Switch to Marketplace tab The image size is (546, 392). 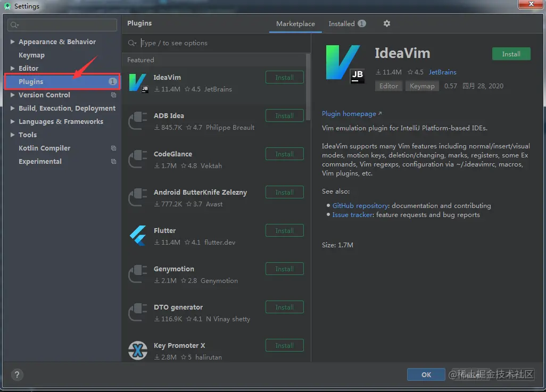click(x=295, y=24)
